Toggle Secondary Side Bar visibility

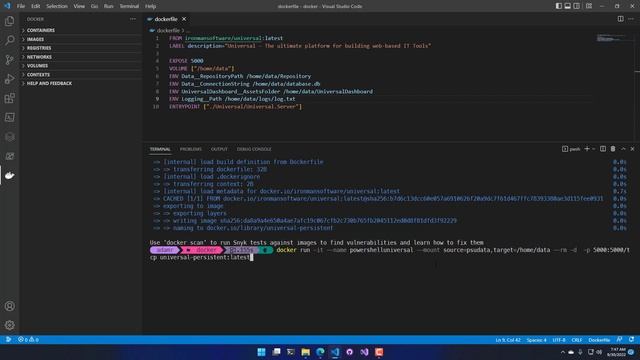click(x=576, y=6)
